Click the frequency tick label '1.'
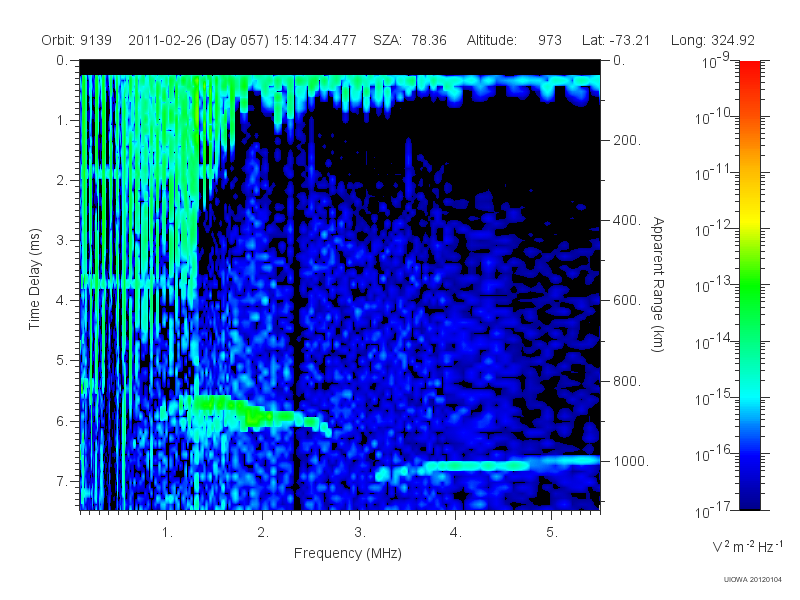The height and width of the screenshot is (600, 800). tap(167, 532)
